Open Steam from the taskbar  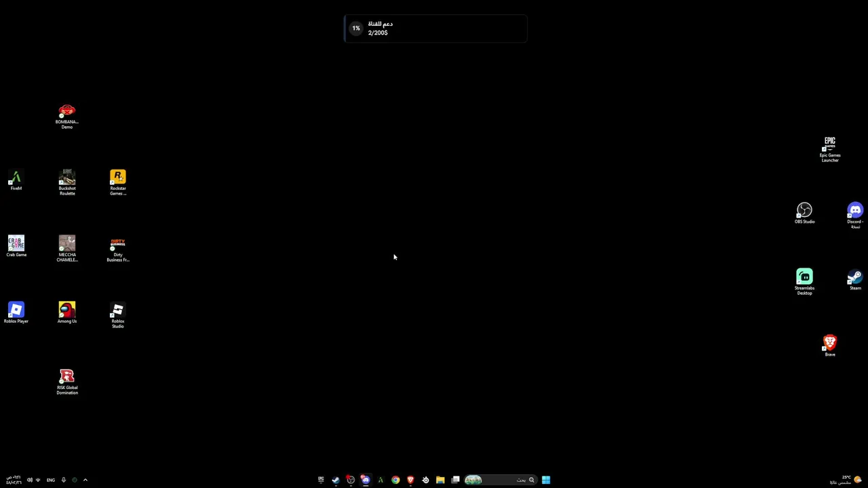tap(336, 480)
